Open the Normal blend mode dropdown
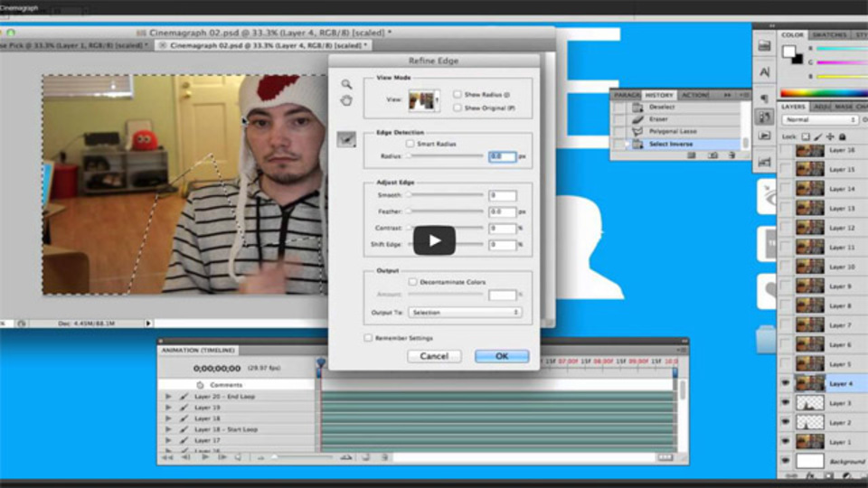 tap(820, 119)
